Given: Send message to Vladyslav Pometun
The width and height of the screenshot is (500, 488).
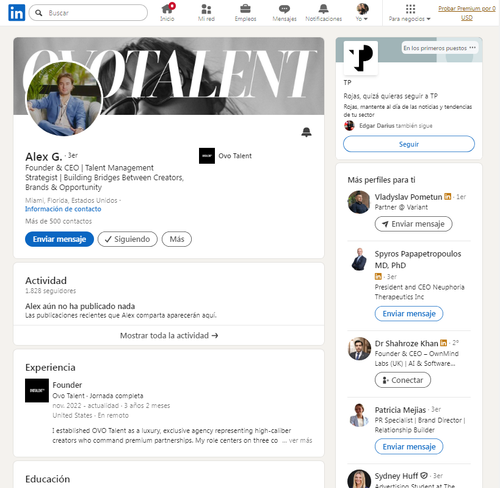Looking at the screenshot, I should (413, 224).
